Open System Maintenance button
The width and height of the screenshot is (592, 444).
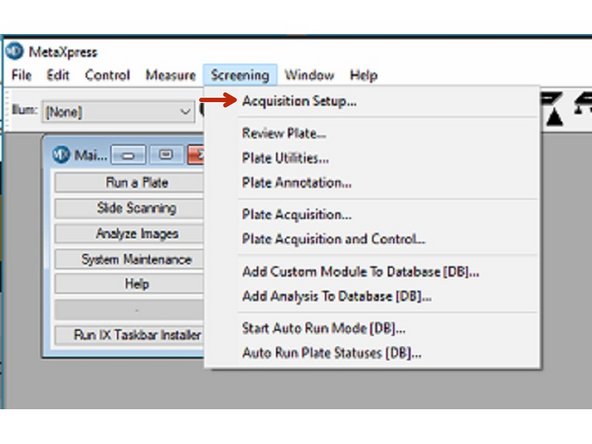[x=130, y=259]
